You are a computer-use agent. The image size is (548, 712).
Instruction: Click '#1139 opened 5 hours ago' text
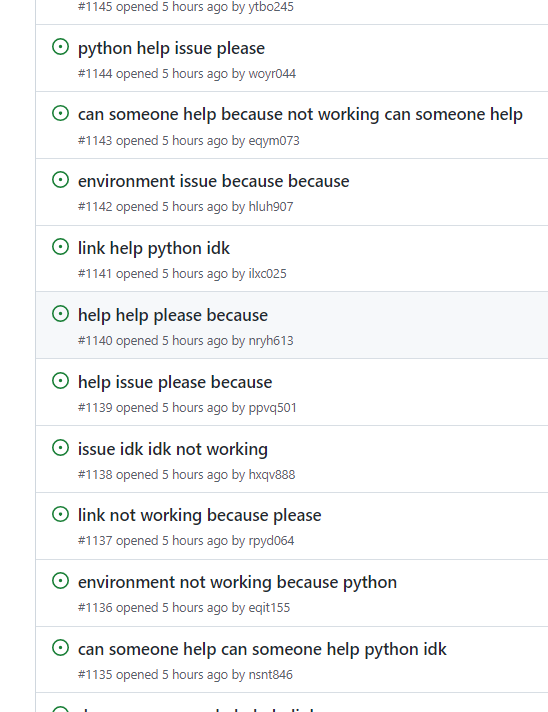tap(153, 408)
